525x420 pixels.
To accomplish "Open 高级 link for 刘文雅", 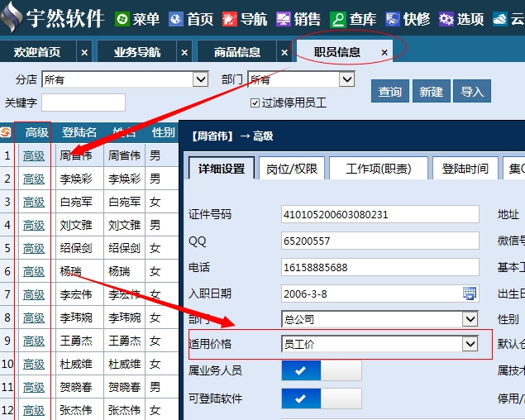I will point(34,225).
